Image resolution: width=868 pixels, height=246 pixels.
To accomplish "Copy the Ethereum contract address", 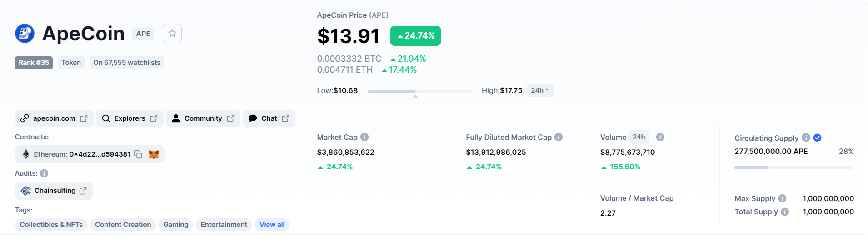I will 138,154.
